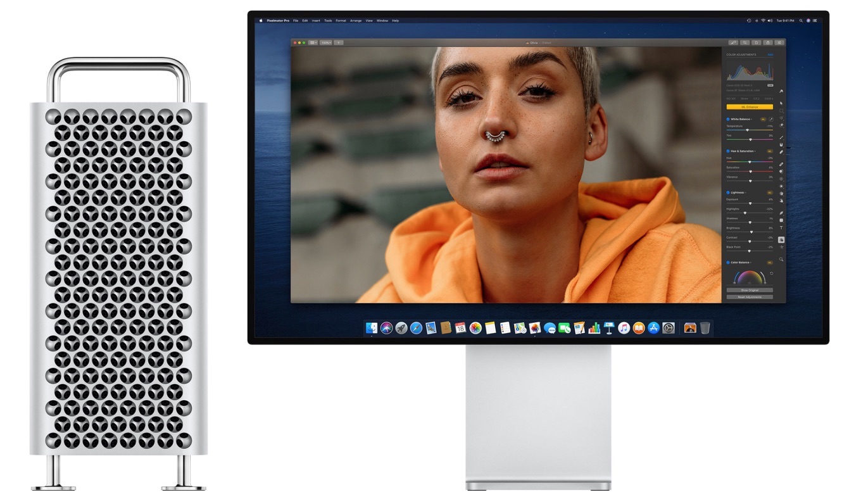Open the Format menu
The height and width of the screenshot is (504, 861).
click(341, 21)
